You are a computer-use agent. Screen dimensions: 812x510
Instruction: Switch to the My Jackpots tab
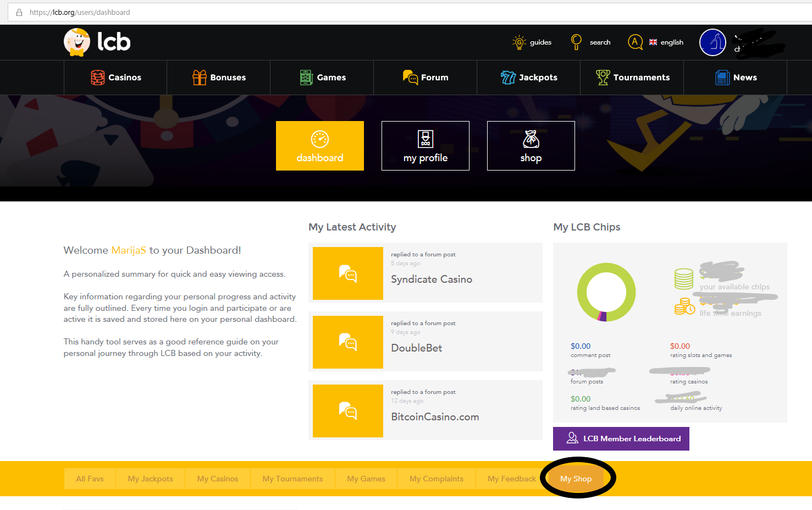click(x=151, y=479)
